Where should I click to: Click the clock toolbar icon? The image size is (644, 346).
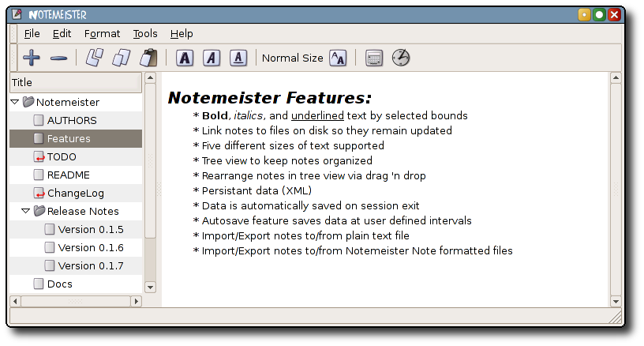(x=401, y=58)
